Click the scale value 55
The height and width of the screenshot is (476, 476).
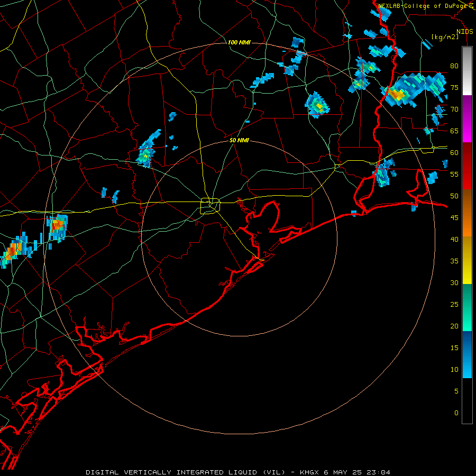(454, 174)
